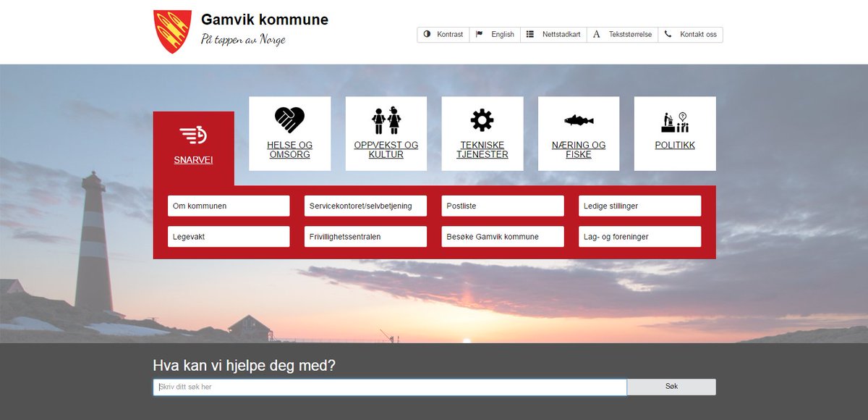Open the TEKNISKE TJENESTER link
The height and width of the screenshot is (420, 868).
pos(482,150)
